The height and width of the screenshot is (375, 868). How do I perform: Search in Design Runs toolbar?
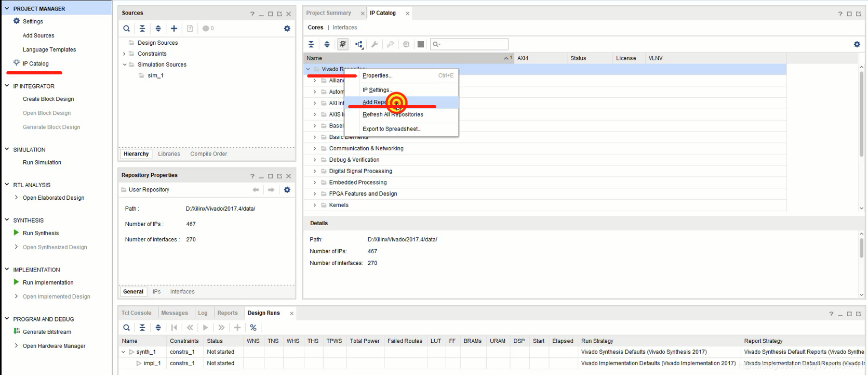[x=126, y=328]
